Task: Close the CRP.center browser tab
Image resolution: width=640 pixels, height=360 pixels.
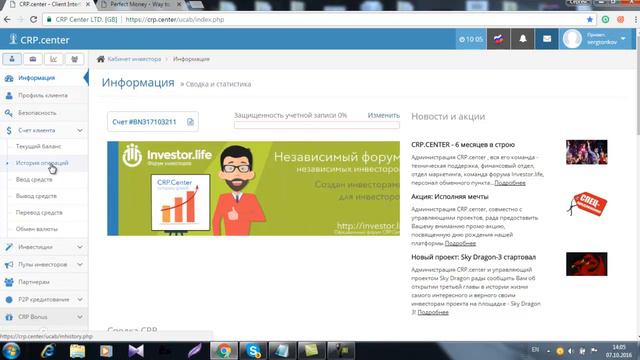Action: (x=88, y=4)
